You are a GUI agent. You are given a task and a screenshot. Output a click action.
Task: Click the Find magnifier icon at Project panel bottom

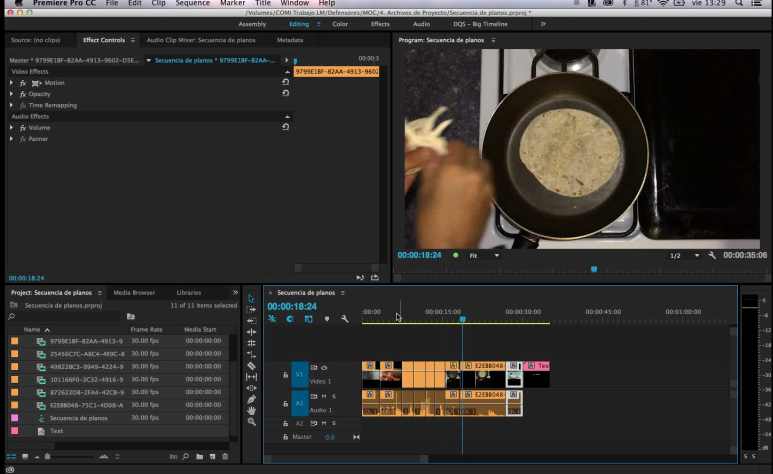(186, 457)
